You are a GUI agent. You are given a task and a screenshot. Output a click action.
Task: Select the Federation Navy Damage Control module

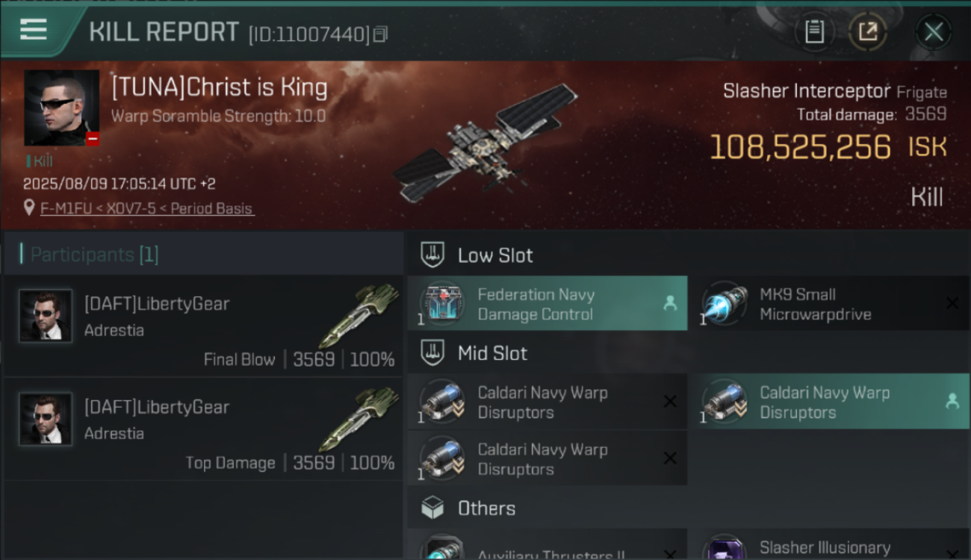click(x=547, y=304)
